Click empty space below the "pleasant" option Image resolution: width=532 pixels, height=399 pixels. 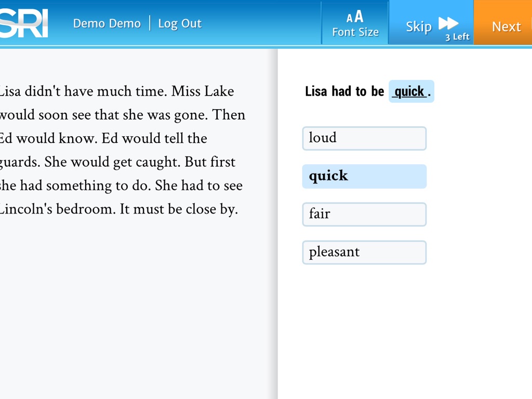[364, 322]
